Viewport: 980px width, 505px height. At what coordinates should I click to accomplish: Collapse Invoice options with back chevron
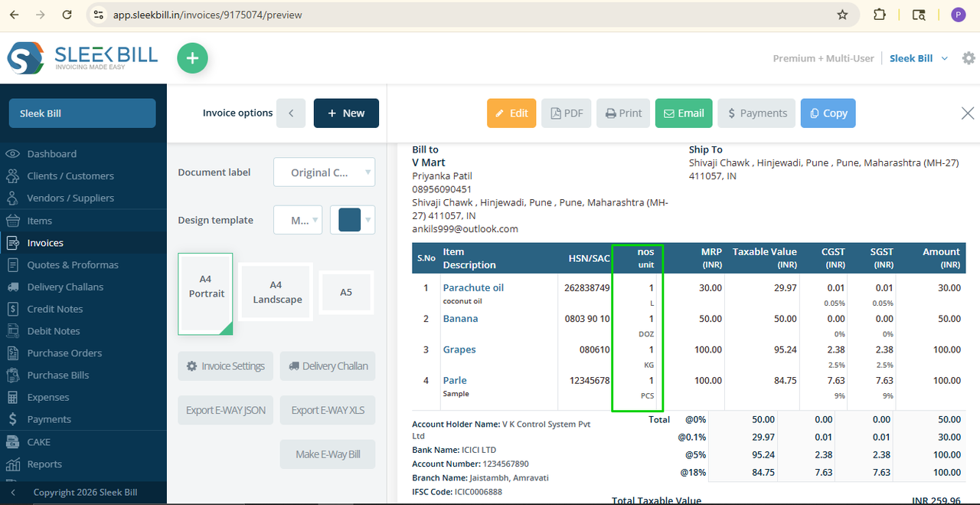291,113
